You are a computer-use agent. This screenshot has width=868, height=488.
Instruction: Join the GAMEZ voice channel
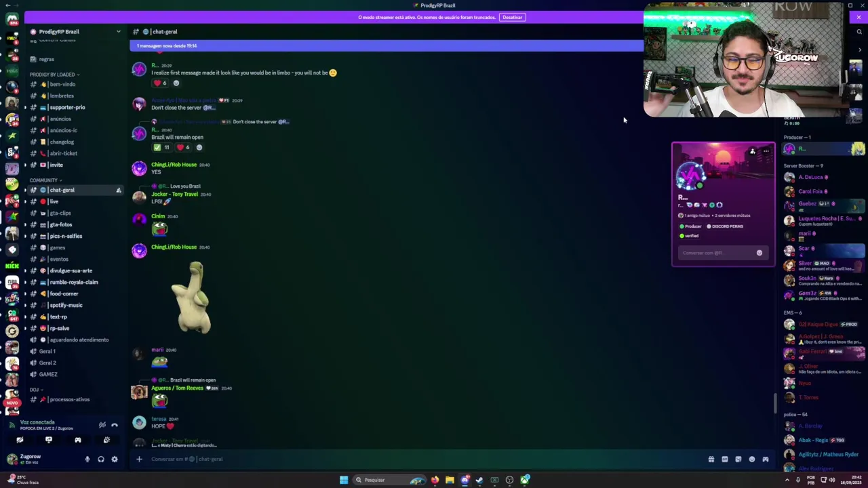pos(75,375)
